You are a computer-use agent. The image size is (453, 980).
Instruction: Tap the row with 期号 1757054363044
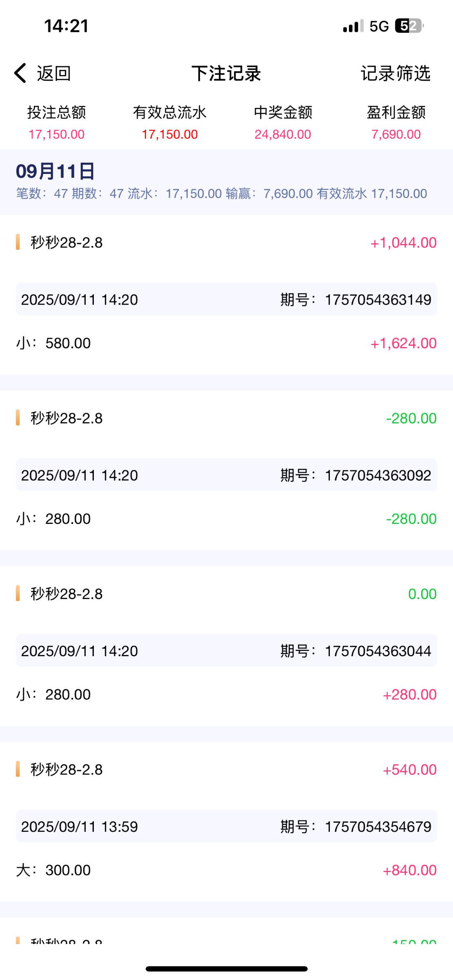tap(226, 650)
